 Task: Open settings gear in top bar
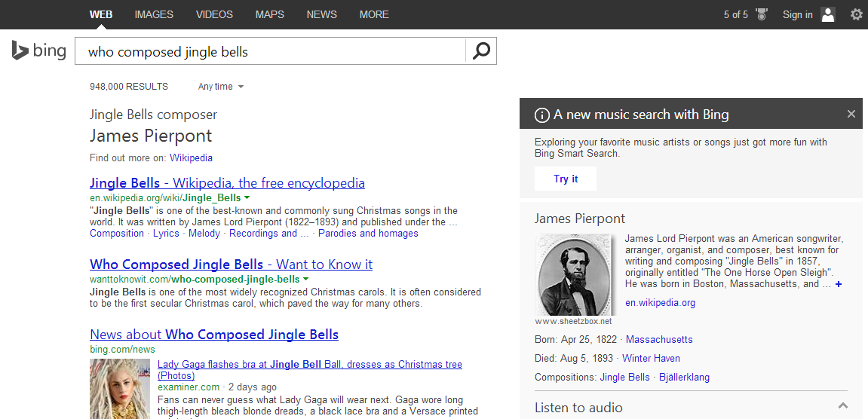(x=857, y=14)
